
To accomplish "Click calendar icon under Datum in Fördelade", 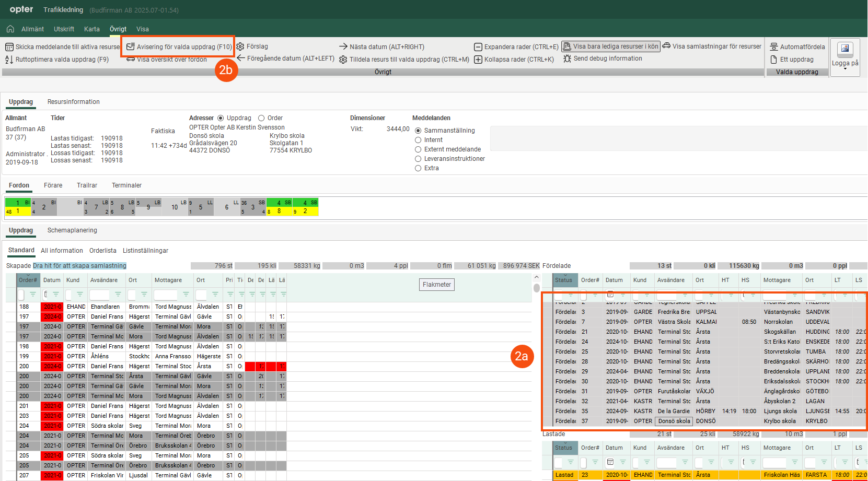I will [610, 295].
